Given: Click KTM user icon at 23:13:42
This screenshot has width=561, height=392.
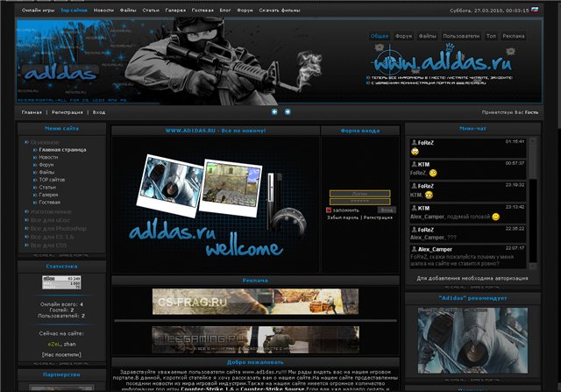Looking at the screenshot, I should 414,208.
